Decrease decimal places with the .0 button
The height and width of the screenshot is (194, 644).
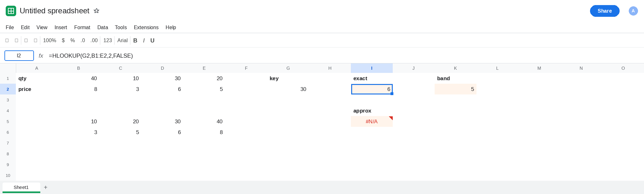tap(83, 41)
